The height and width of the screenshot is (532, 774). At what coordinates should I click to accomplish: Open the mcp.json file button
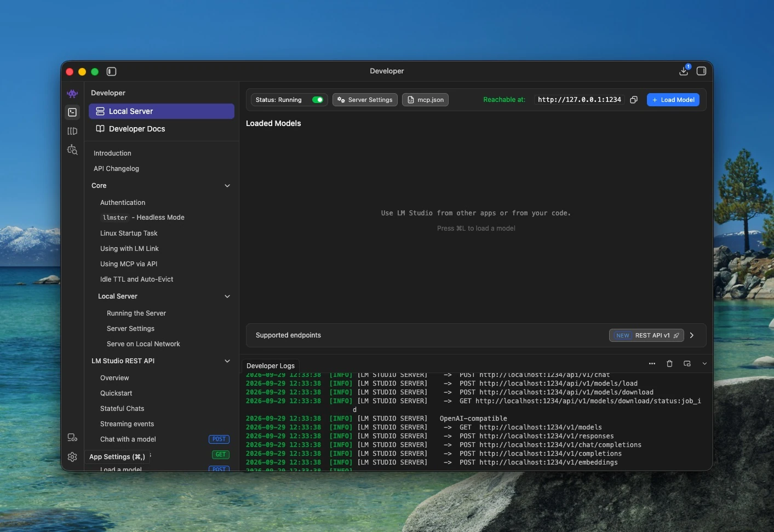click(426, 100)
